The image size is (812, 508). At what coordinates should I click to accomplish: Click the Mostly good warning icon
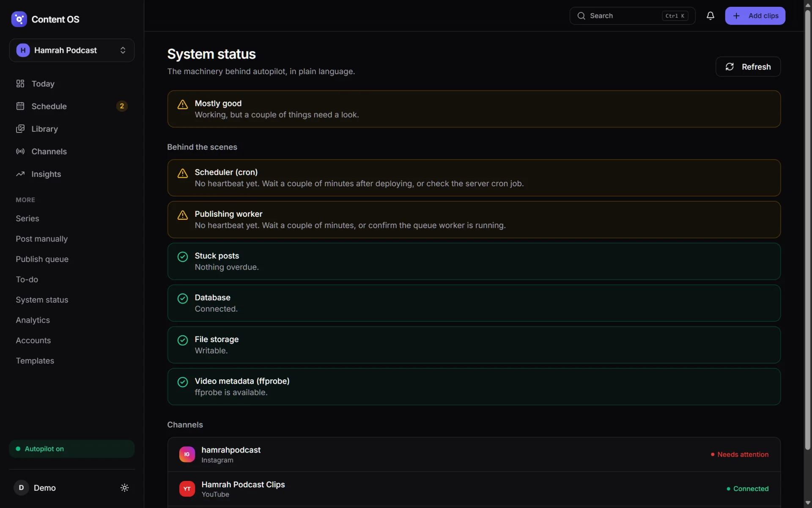[x=183, y=105]
